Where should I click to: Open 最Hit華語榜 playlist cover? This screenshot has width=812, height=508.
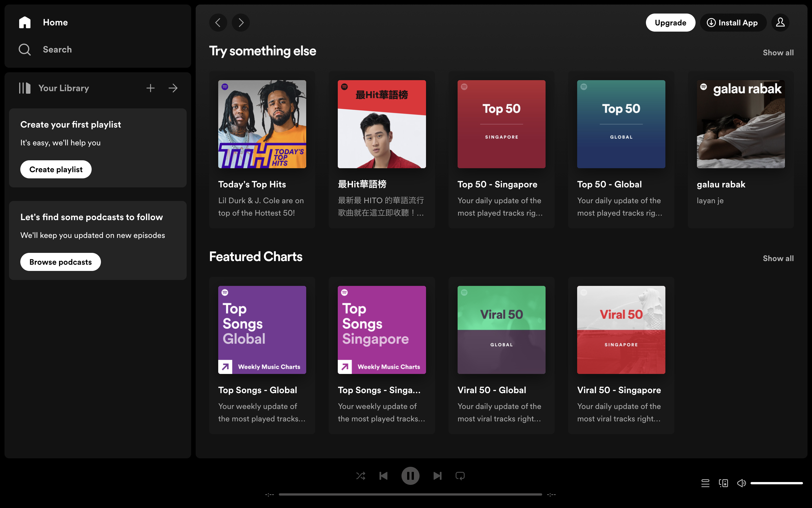pyautogui.click(x=382, y=124)
